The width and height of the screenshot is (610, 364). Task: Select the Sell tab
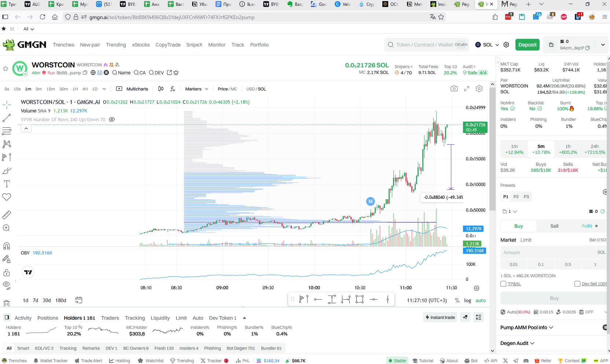554,226
